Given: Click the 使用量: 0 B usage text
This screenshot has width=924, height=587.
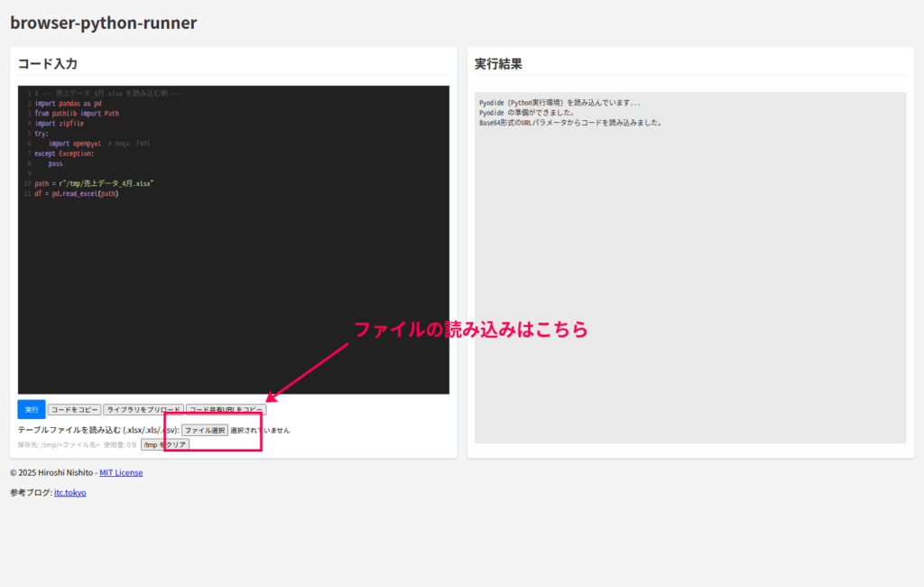Looking at the screenshot, I should 120,445.
